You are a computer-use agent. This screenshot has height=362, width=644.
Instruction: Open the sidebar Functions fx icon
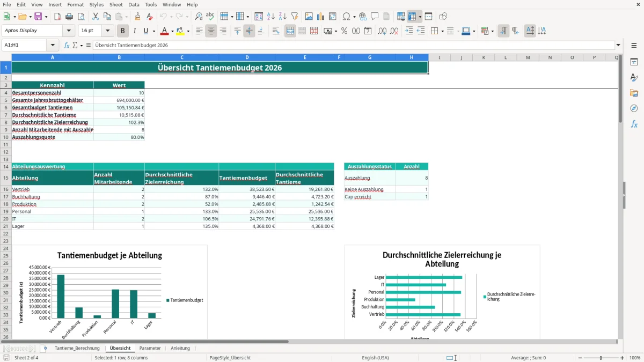[x=634, y=124]
